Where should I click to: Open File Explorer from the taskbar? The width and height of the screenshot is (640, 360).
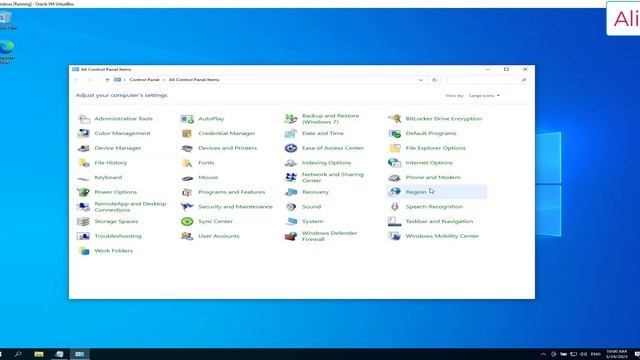[39, 354]
